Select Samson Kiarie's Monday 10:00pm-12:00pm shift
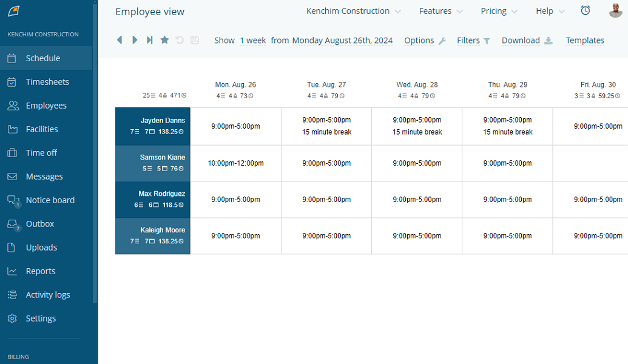 click(235, 163)
